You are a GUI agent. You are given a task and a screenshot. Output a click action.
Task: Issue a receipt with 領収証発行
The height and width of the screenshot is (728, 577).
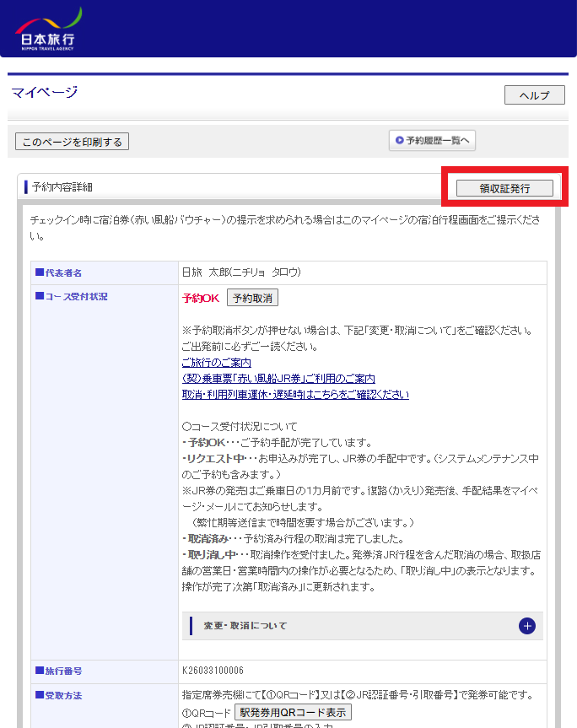[504, 188]
